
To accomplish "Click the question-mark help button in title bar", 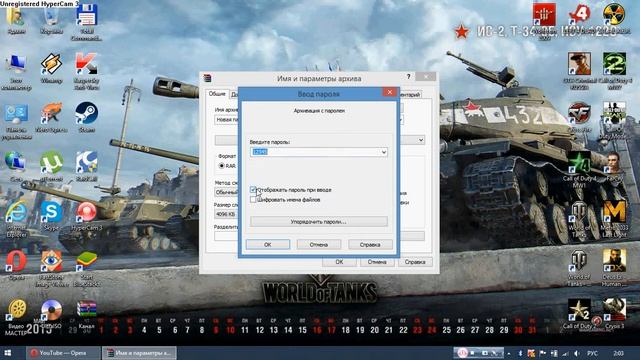I will click(408, 77).
